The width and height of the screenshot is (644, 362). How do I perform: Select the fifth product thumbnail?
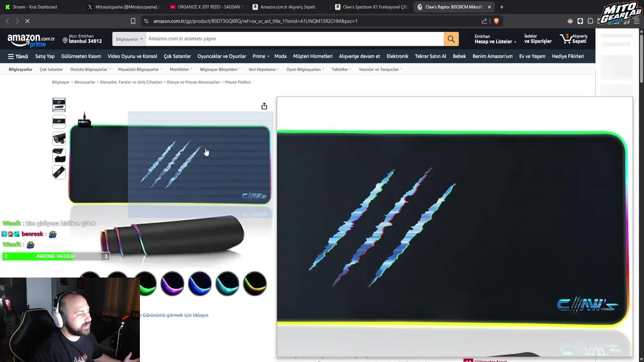59,172
